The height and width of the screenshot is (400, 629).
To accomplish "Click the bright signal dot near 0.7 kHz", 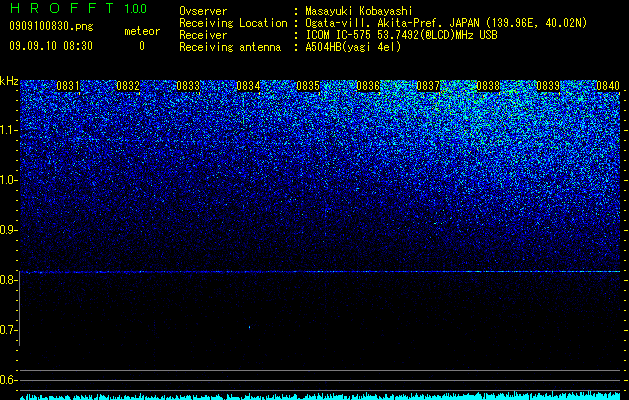I will coord(250,327).
